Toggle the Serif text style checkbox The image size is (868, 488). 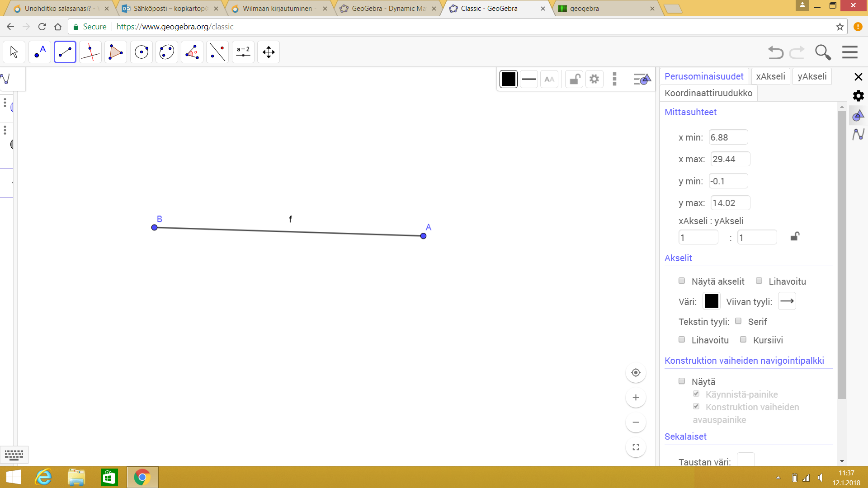[x=738, y=321]
